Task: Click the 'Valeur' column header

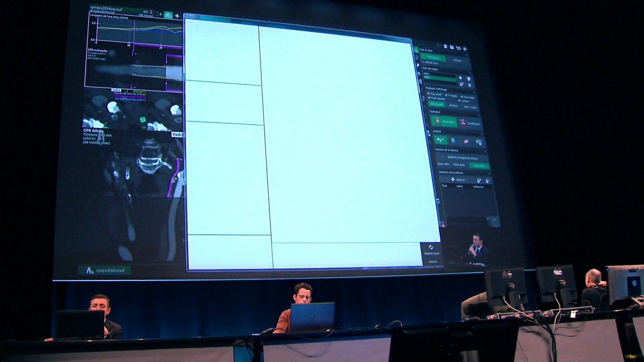Action: pos(459,187)
